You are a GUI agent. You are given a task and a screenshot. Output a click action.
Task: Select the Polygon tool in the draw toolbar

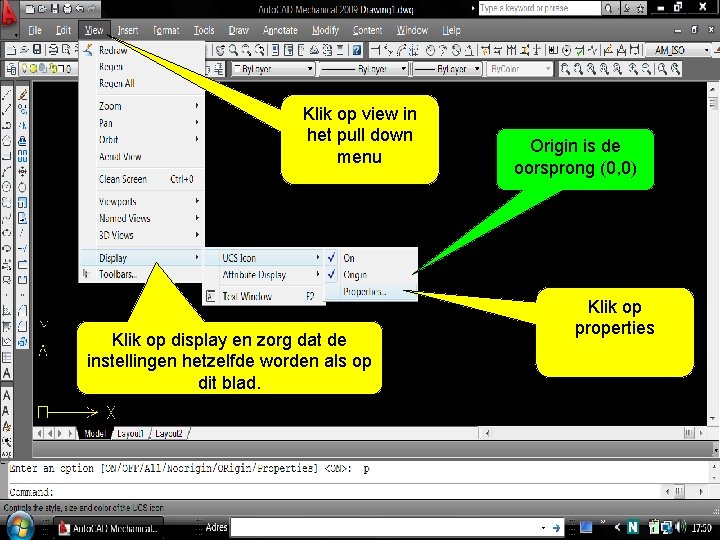click(x=7, y=141)
